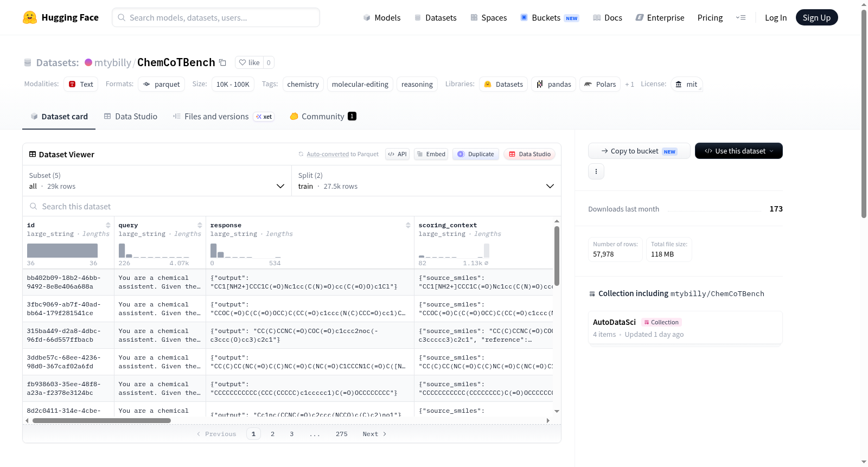The width and height of the screenshot is (868, 467).
Task: Select the mit license tag
Action: (686, 84)
